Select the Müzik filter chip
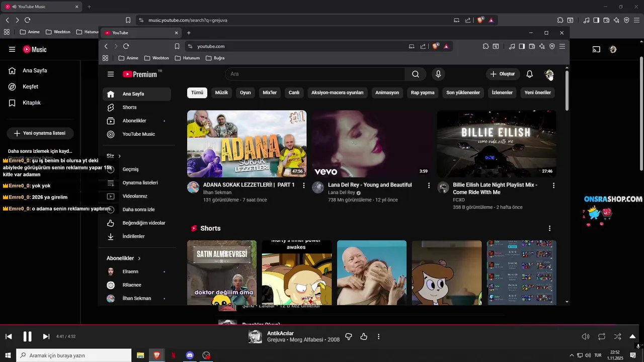The image size is (644, 362). tap(221, 93)
